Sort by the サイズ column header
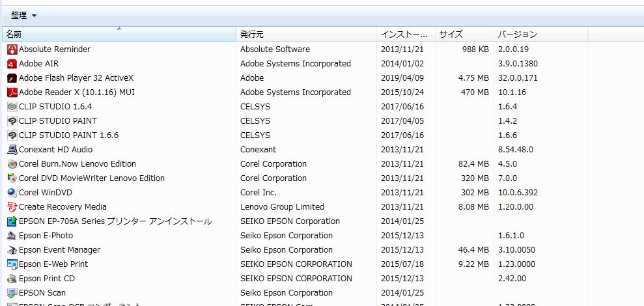This screenshot has width=644, height=306. pyautogui.click(x=464, y=34)
